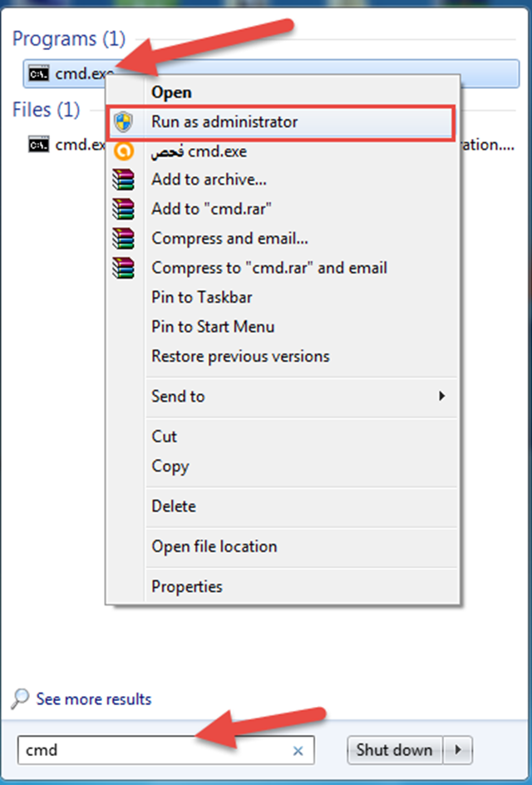Click the orange antivirus scan icon

125,151
